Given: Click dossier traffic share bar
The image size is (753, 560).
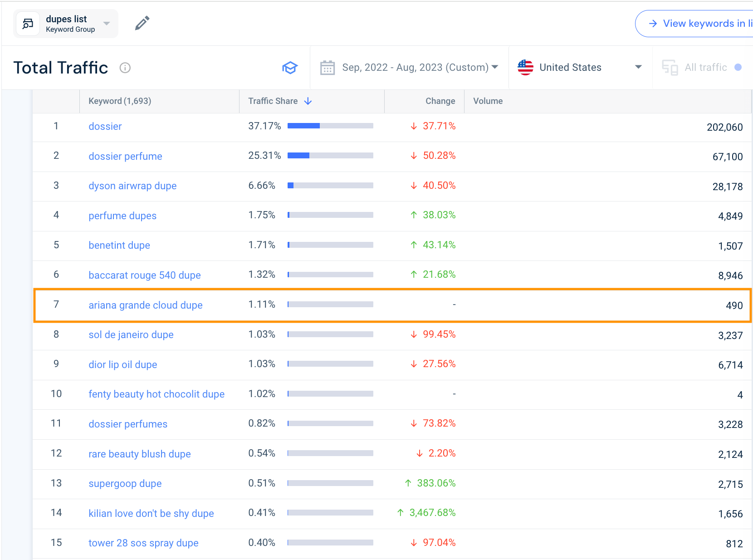Looking at the screenshot, I should point(330,126).
